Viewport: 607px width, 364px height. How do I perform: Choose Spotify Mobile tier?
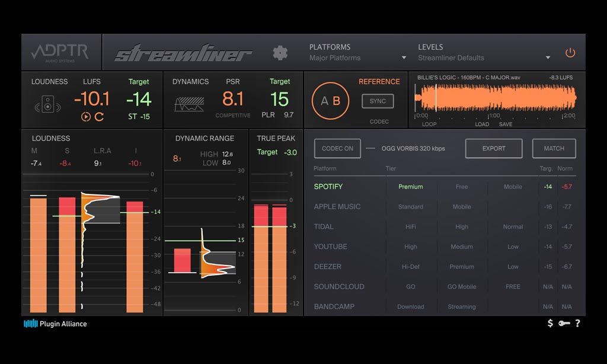[513, 187]
